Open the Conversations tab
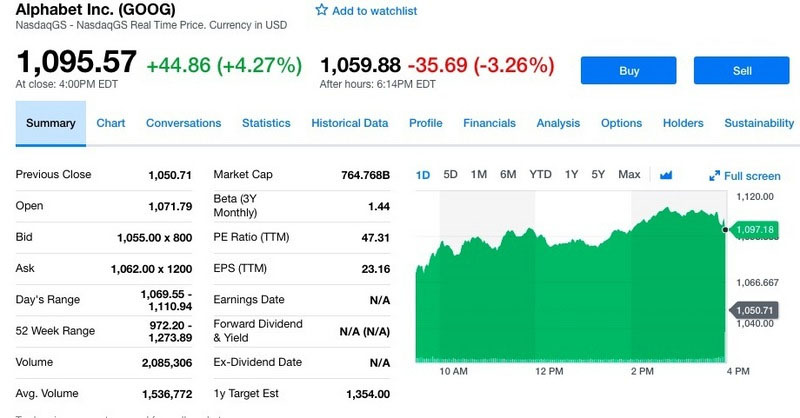 click(183, 123)
